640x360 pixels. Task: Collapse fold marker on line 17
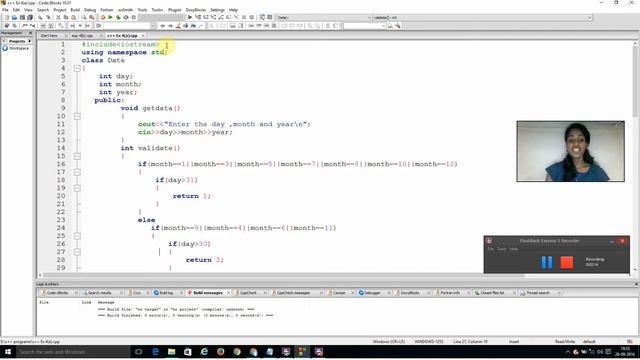77,172
